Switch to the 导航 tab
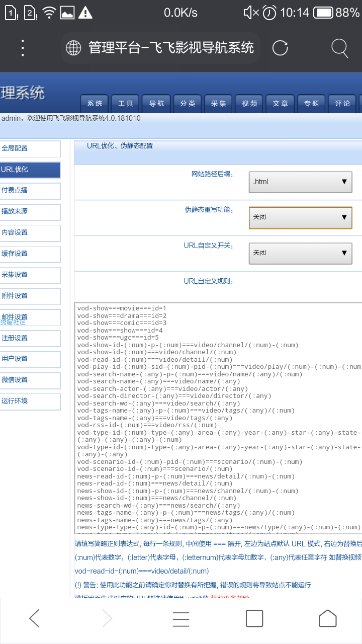 [156, 104]
